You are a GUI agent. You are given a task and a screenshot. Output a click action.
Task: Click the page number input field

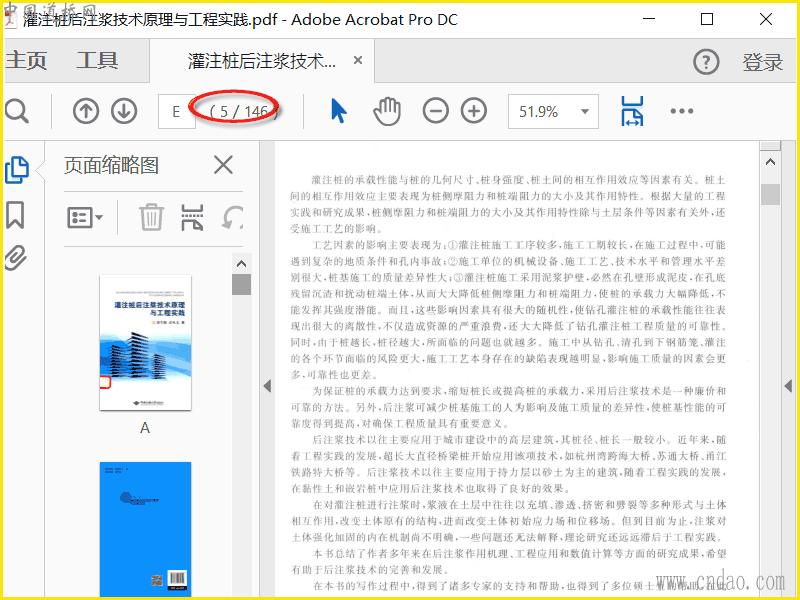pyautogui.click(x=177, y=111)
